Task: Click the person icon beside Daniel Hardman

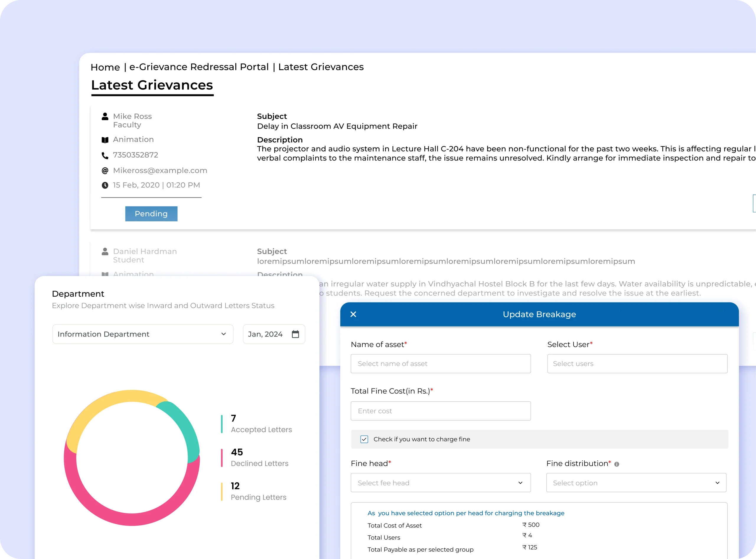Action: 105,252
